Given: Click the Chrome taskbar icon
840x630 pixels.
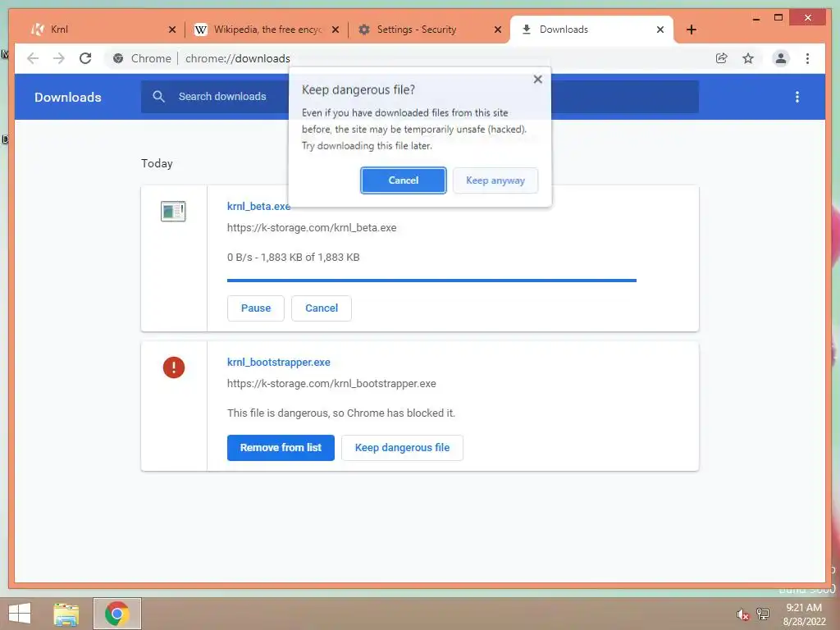Looking at the screenshot, I should [116, 614].
